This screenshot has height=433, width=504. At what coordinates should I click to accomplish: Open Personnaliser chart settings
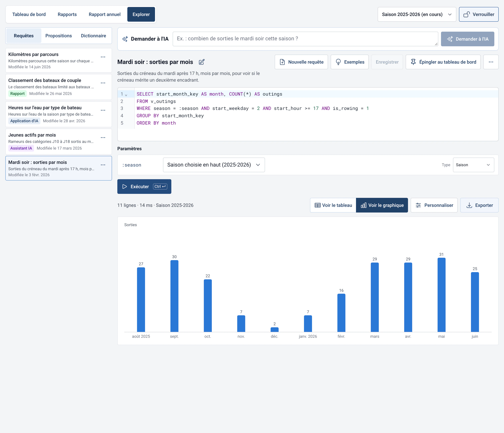[434, 205]
